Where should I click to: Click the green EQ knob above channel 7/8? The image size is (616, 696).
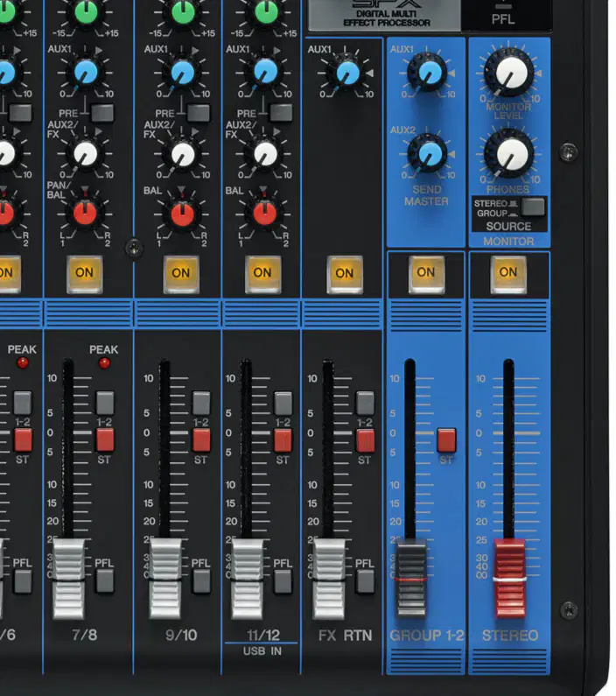coord(86,13)
